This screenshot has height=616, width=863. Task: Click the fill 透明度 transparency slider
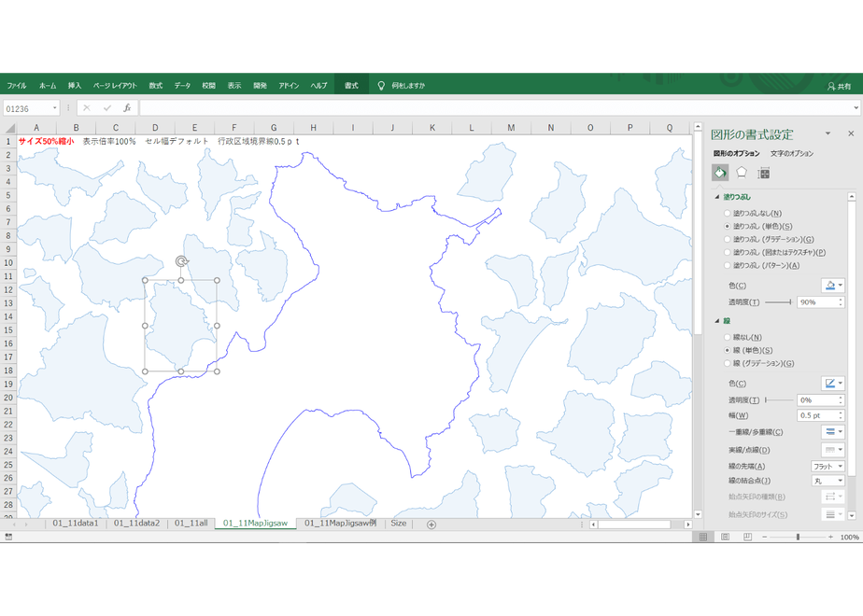[x=778, y=302]
